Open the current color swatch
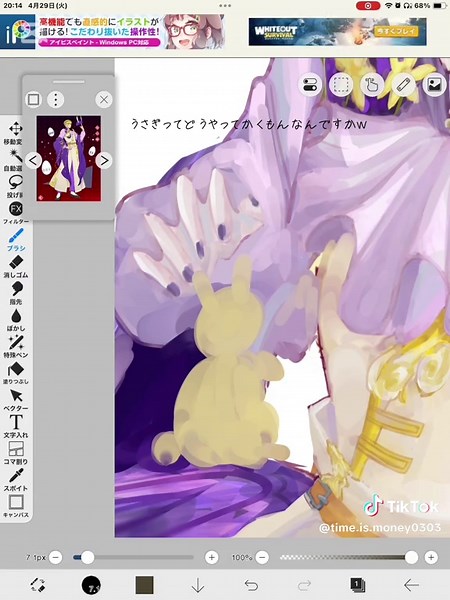 point(145,585)
